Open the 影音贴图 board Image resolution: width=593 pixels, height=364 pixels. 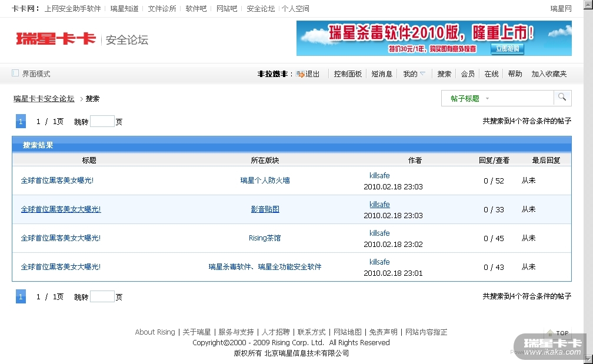tap(265, 209)
